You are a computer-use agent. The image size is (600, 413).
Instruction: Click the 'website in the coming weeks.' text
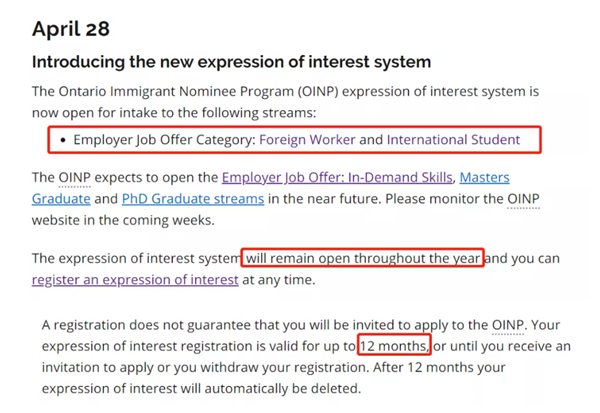pyautogui.click(x=123, y=220)
